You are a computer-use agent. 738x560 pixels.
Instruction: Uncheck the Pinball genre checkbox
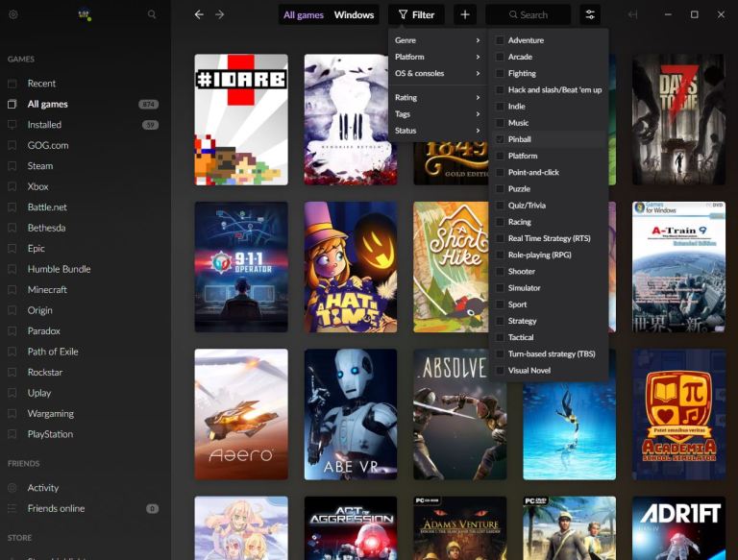point(500,139)
